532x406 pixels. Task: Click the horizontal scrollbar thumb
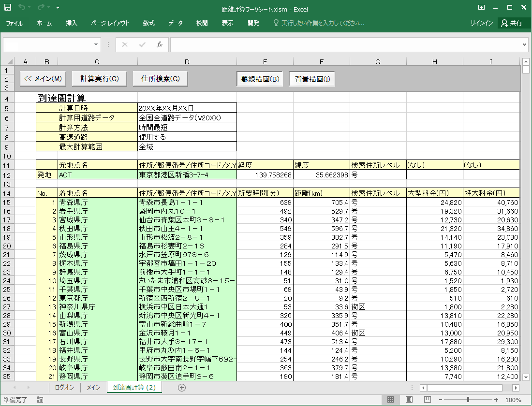tap(464, 388)
